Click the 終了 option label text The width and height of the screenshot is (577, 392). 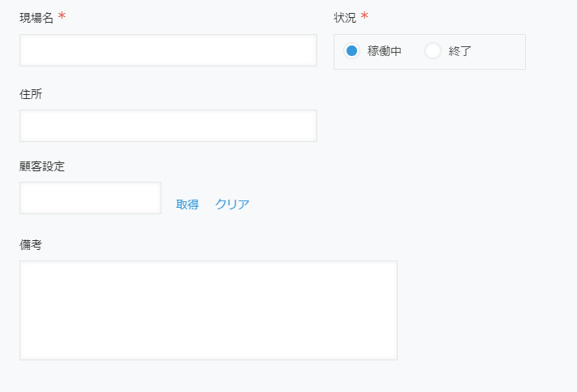click(x=459, y=51)
